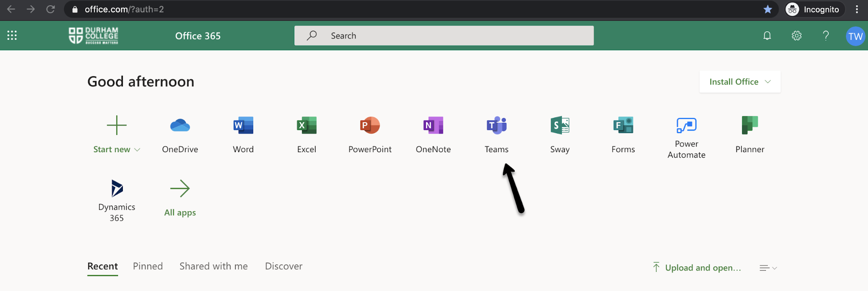Open Excel app
Viewport: 868px width, 291px height.
tap(307, 135)
